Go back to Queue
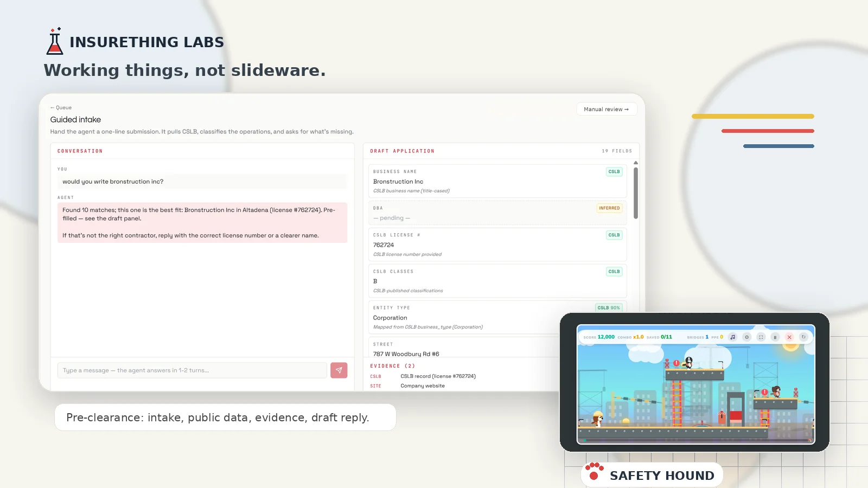Image resolution: width=868 pixels, height=488 pixels. coord(61,107)
